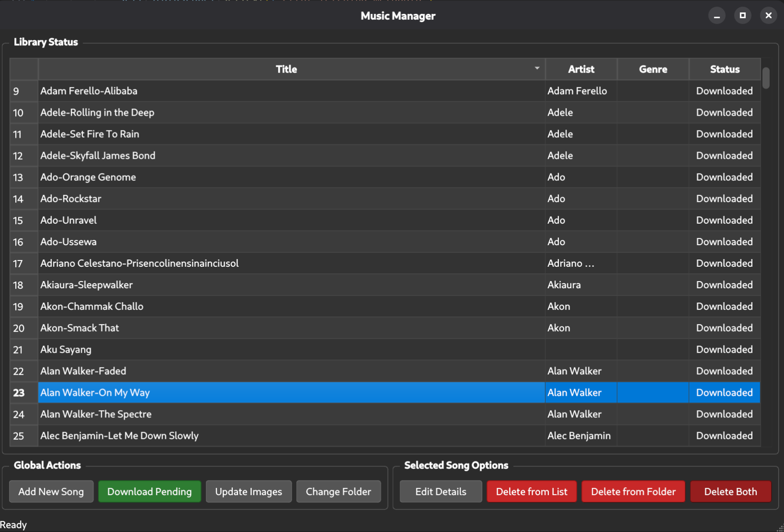Sort the list by Title column header
Image resolution: width=784 pixels, height=532 pixels.
tap(286, 69)
